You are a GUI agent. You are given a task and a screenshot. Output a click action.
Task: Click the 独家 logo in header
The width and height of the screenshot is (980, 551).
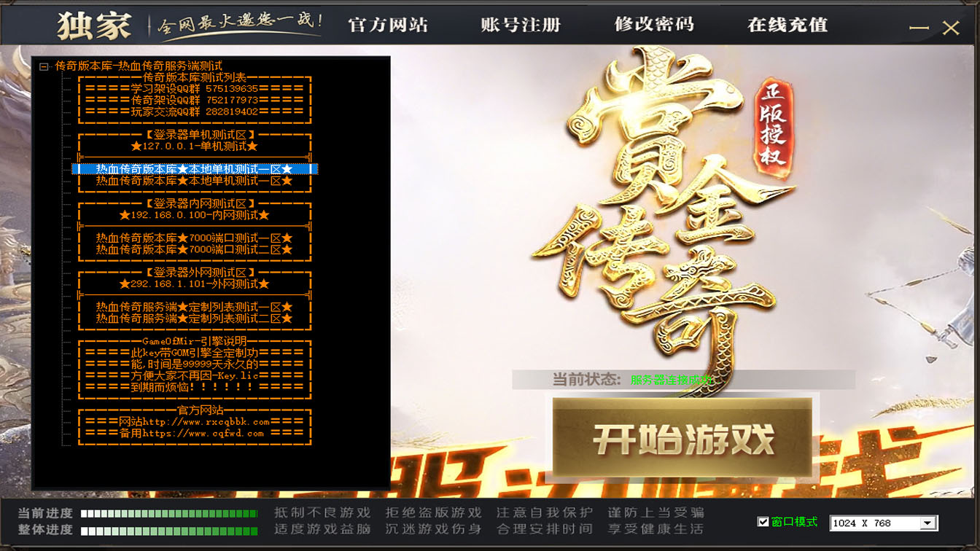coord(94,26)
